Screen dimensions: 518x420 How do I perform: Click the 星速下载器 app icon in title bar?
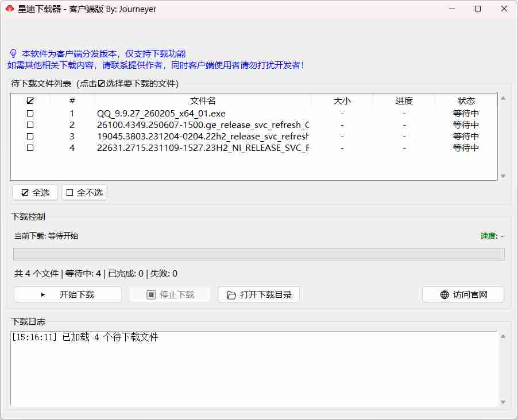(x=9, y=9)
